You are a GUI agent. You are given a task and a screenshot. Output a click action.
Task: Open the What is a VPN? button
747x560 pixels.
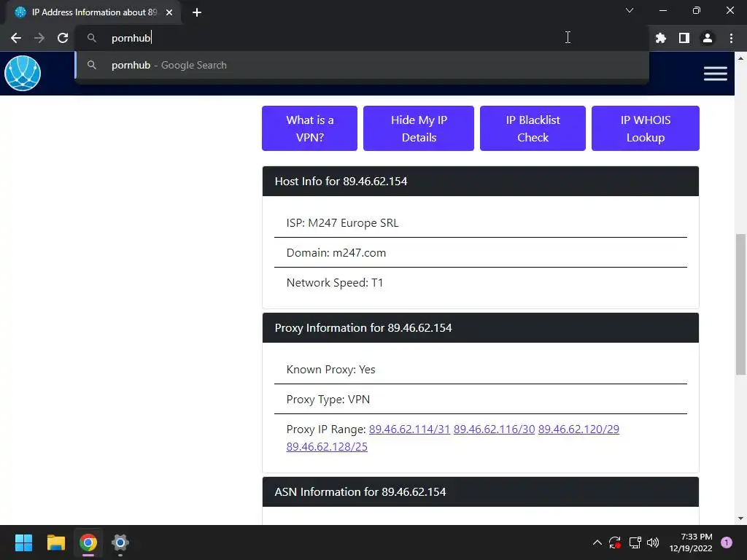pyautogui.click(x=309, y=128)
